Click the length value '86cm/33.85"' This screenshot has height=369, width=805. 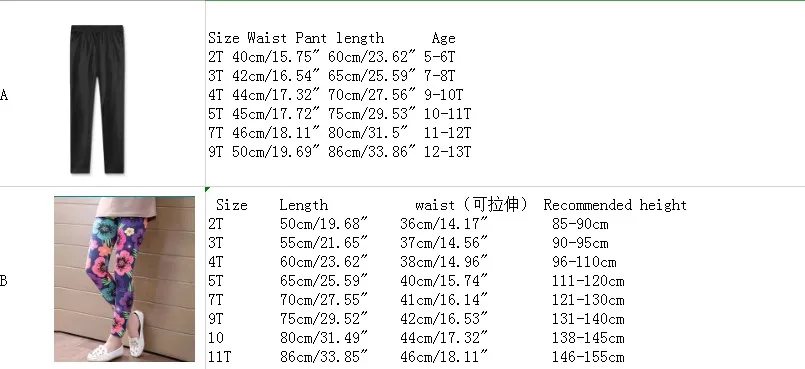tap(324, 357)
